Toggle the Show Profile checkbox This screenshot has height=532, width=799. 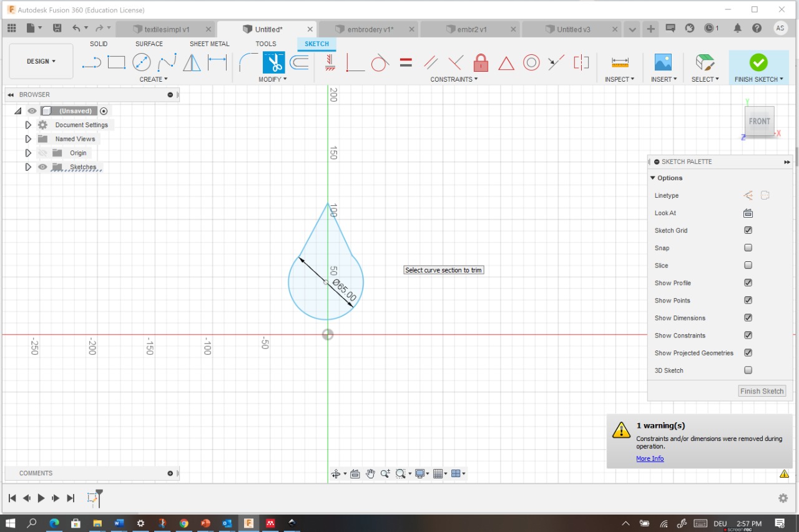[x=748, y=283]
